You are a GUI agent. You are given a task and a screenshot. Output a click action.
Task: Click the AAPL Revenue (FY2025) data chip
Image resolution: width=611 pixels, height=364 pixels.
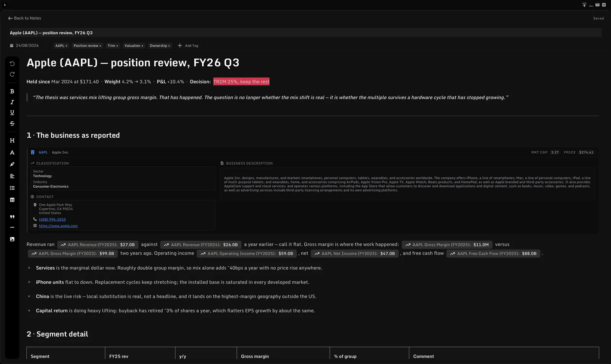[98, 245]
